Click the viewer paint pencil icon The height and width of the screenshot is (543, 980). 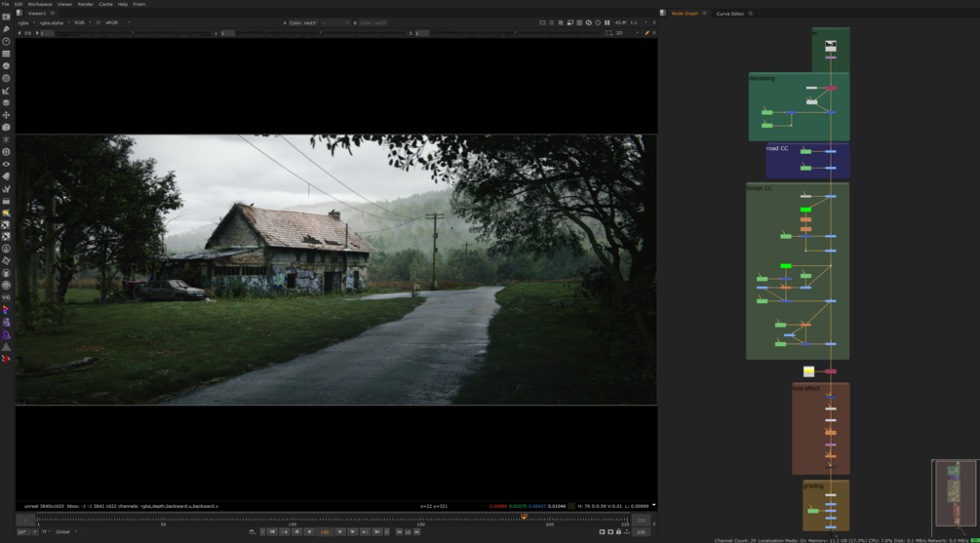[647, 32]
